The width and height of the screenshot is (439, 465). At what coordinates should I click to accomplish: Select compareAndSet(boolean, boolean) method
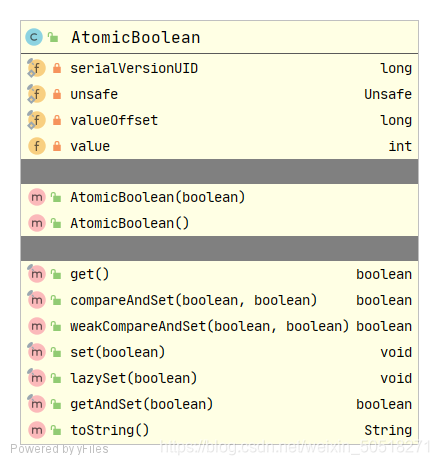coord(194,300)
